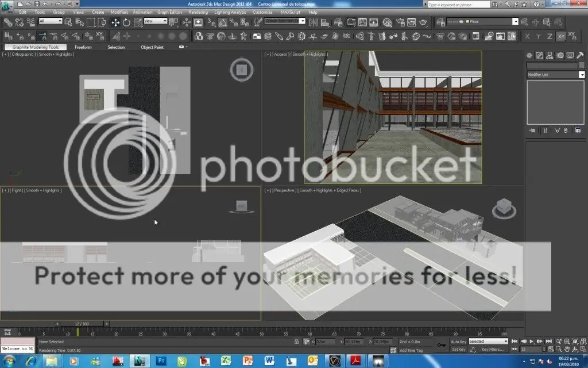Open the Create command panel tab
This screenshot has height=368, width=588.
[529, 56]
